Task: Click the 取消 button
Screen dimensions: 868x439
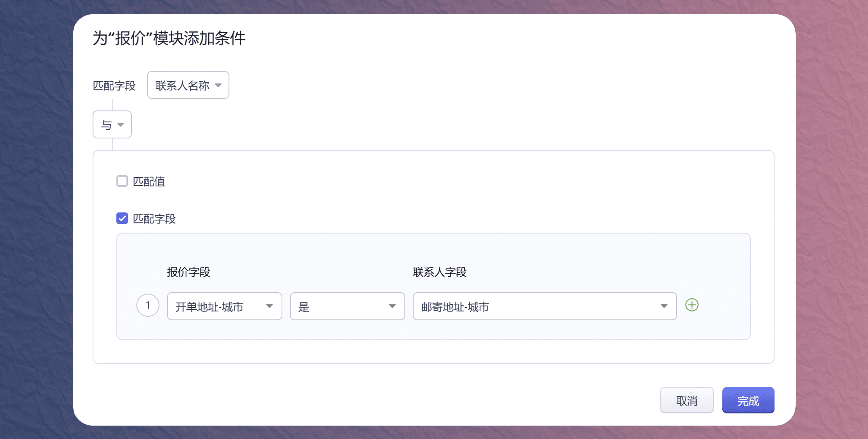Action: click(x=687, y=400)
